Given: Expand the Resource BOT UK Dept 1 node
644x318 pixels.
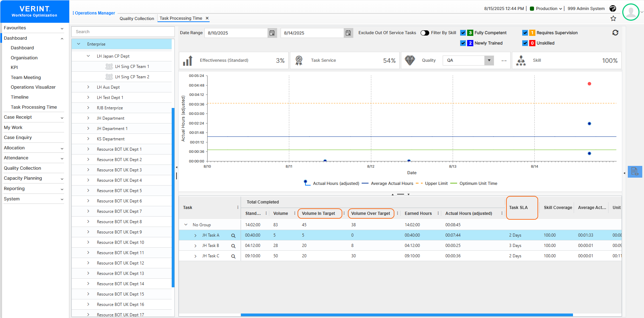Looking at the screenshot, I should click(x=88, y=149).
